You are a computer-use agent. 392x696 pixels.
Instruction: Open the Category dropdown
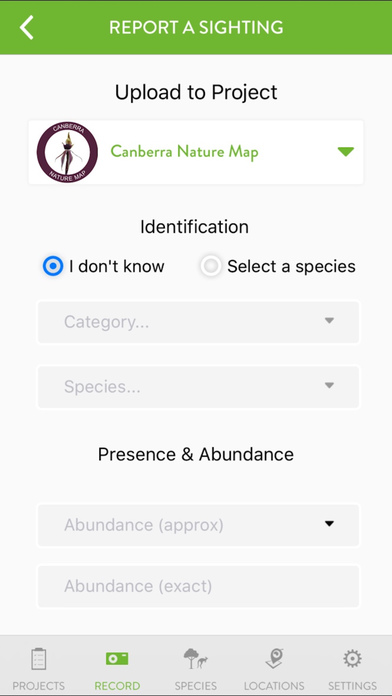[x=198, y=322]
